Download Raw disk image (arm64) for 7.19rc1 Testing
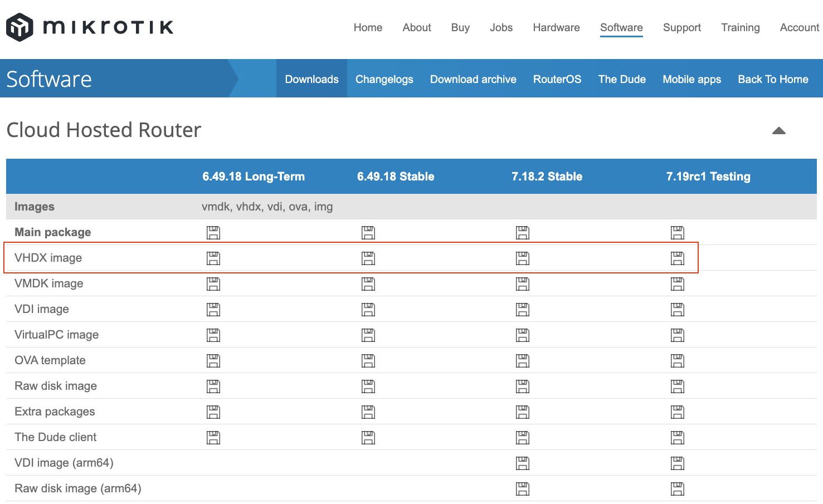Image resolution: width=823 pixels, height=504 pixels. (677, 489)
